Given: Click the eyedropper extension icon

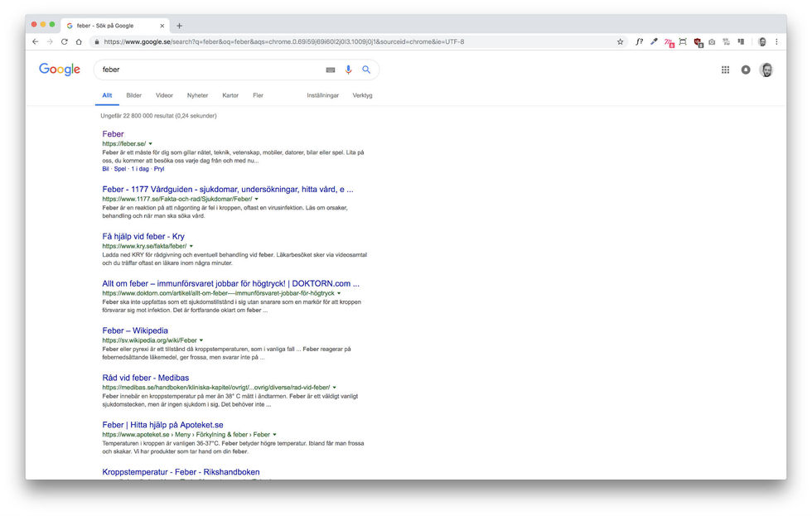Looking at the screenshot, I should coord(653,41).
